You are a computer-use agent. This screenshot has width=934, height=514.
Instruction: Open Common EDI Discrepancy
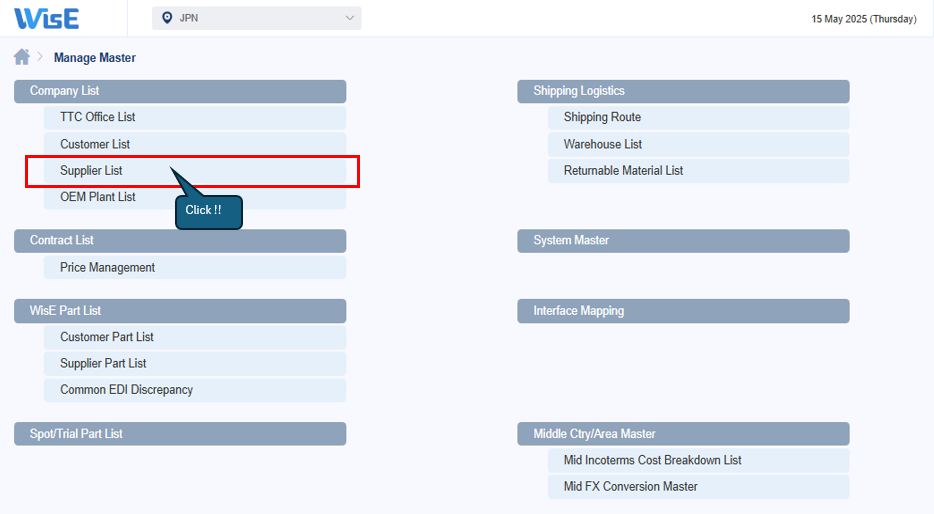pos(126,390)
